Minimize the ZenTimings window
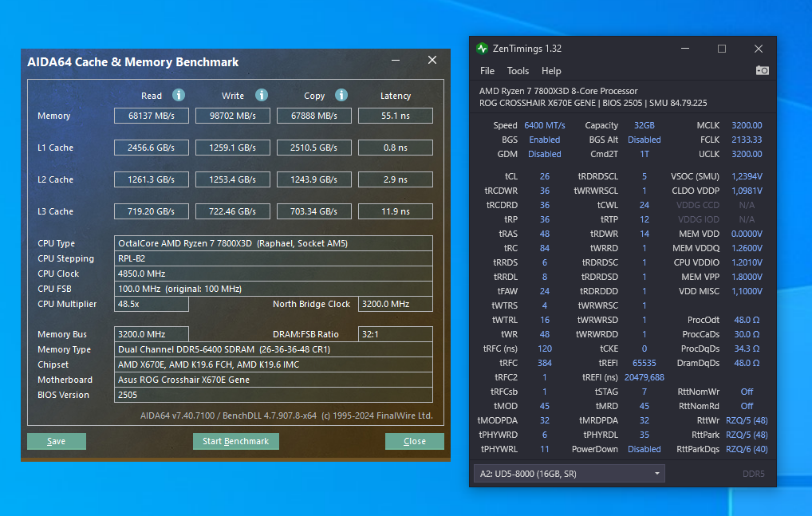The image size is (812, 516). point(684,49)
